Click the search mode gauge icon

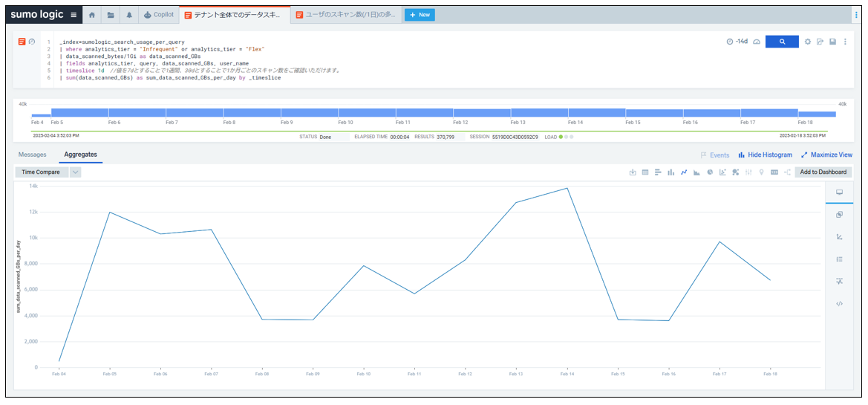pyautogui.click(x=757, y=42)
